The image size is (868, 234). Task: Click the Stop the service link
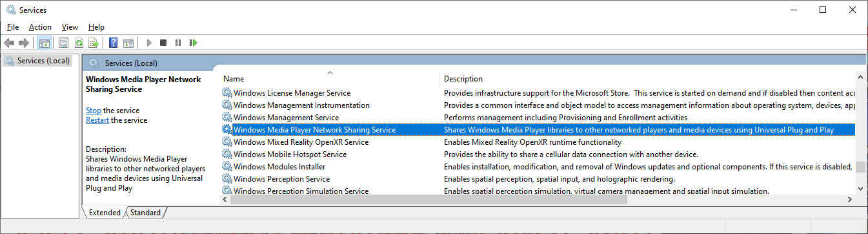[x=94, y=111]
